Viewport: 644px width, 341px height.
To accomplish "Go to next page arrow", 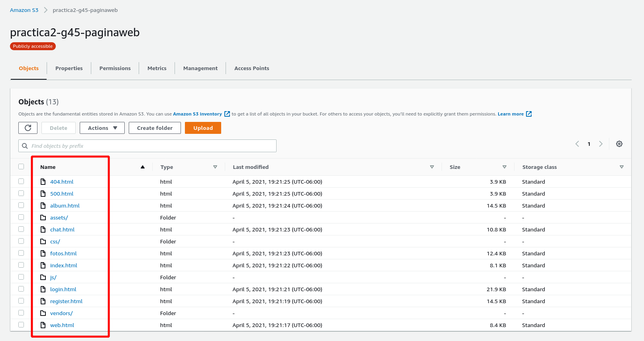I will coord(601,144).
